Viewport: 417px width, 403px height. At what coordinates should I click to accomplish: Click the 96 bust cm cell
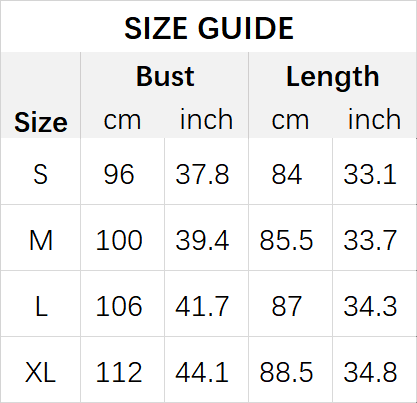(x=119, y=174)
